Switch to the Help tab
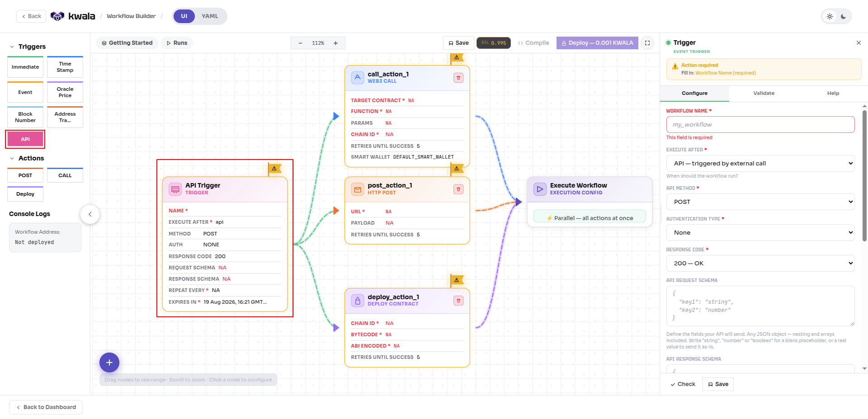This screenshot has height=419, width=868. [x=833, y=94]
